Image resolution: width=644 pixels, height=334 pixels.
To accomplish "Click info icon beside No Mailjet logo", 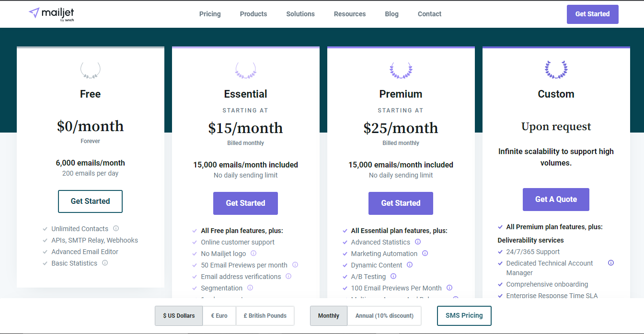I will (253, 253).
